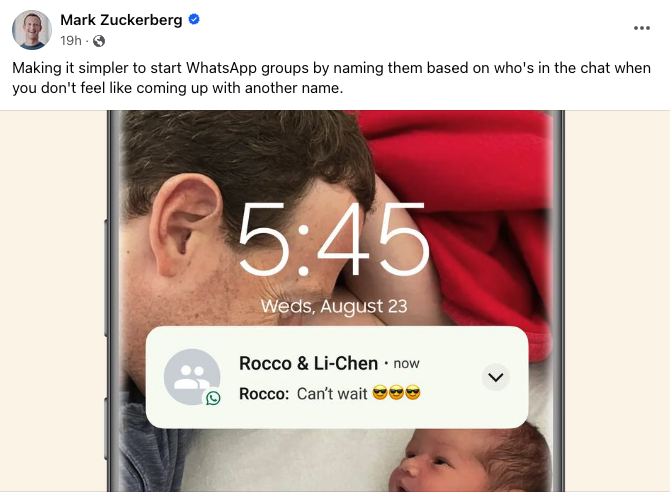Click the post caption text
This screenshot has width=670, height=496.
click(332, 78)
